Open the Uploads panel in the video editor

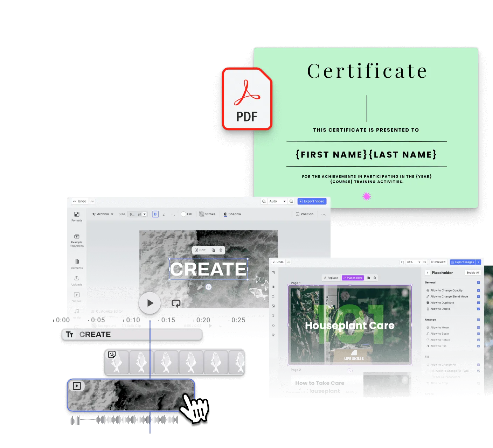[77, 281]
